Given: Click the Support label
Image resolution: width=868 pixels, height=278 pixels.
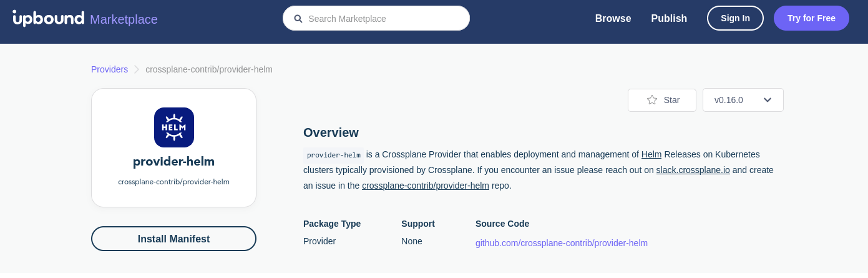Looking at the screenshot, I should [418, 224].
